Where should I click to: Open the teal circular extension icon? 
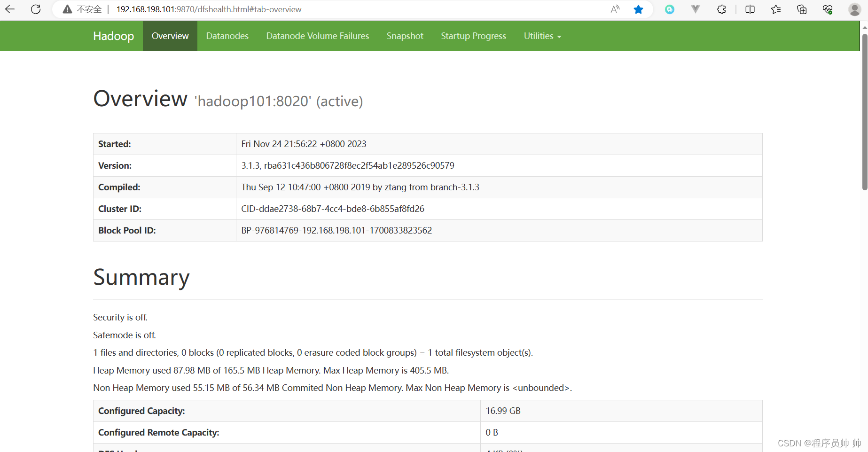(x=670, y=9)
